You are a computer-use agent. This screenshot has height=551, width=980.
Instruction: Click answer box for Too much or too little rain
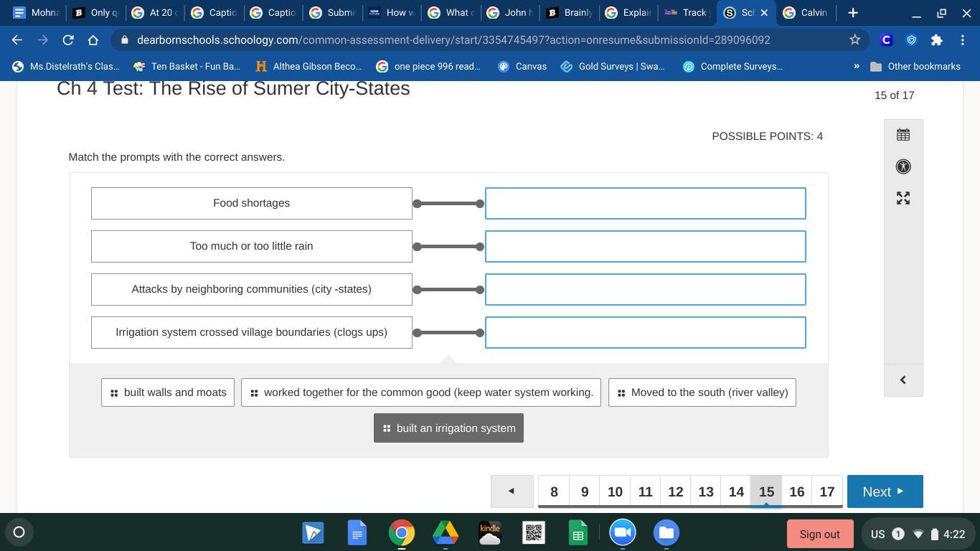click(646, 246)
